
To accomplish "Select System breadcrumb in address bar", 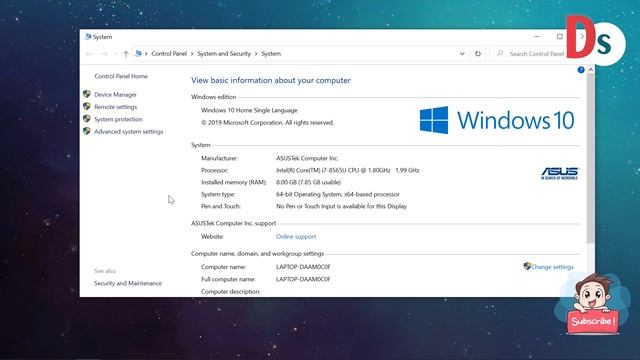I will point(271,53).
